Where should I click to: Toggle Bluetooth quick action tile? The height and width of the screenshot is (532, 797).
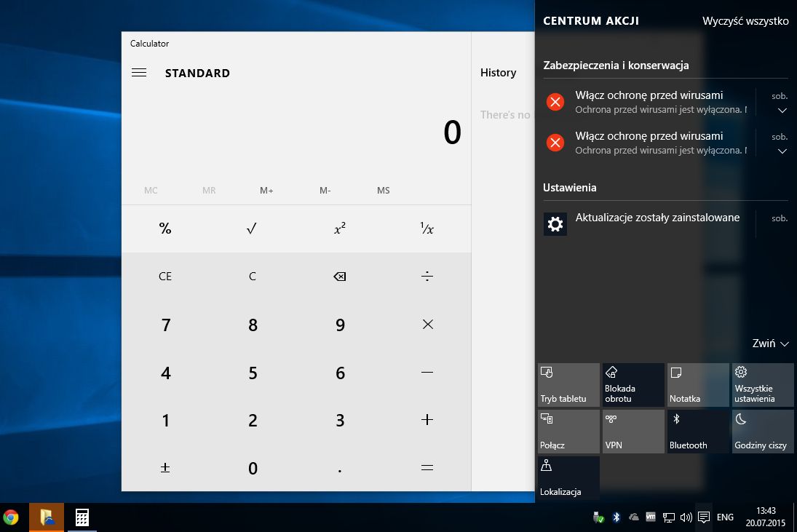pyautogui.click(x=698, y=432)
